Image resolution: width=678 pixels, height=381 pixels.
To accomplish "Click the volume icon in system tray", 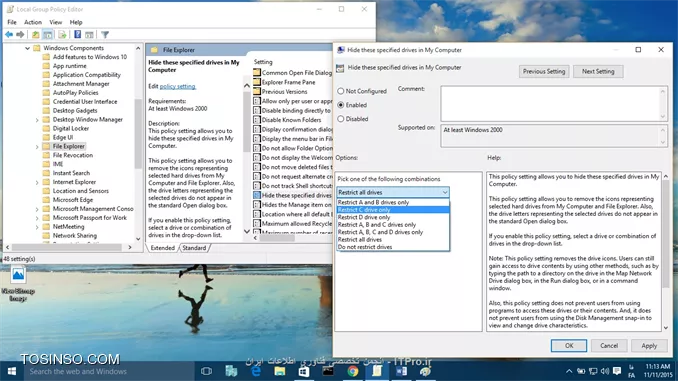I will coord(605,371).
